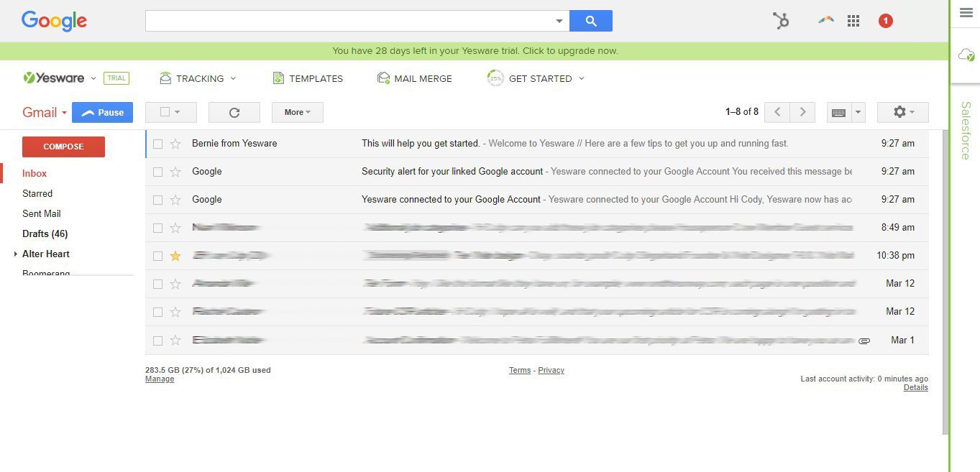Click the Boomerang Pause button
Viewport: 980px width, 472px height.
102,113
